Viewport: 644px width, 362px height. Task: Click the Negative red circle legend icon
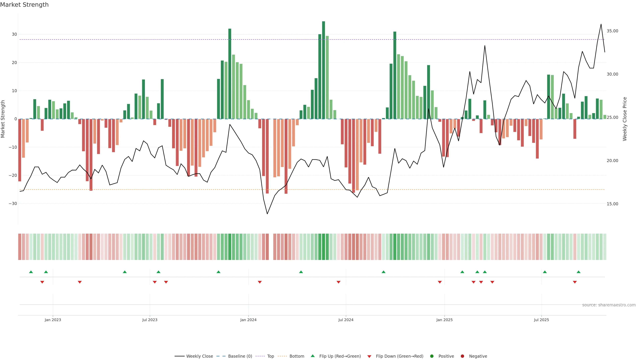point(462,356)
